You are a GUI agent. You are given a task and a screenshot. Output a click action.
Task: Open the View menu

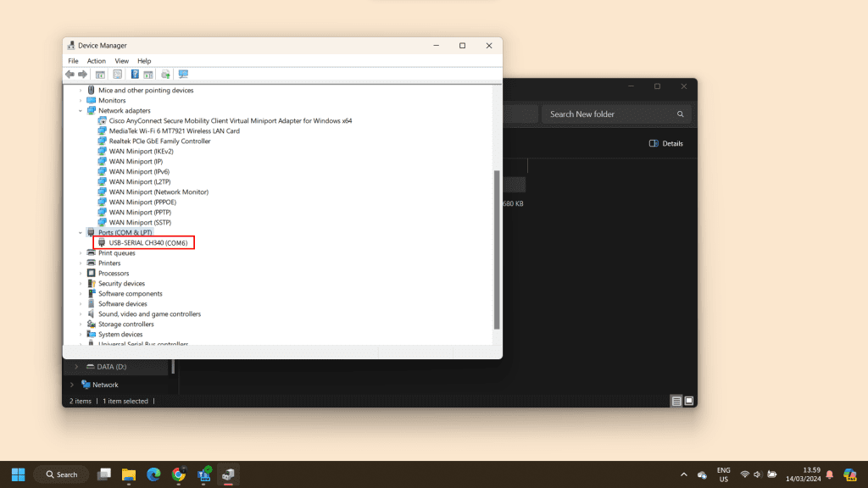[121, 61]
